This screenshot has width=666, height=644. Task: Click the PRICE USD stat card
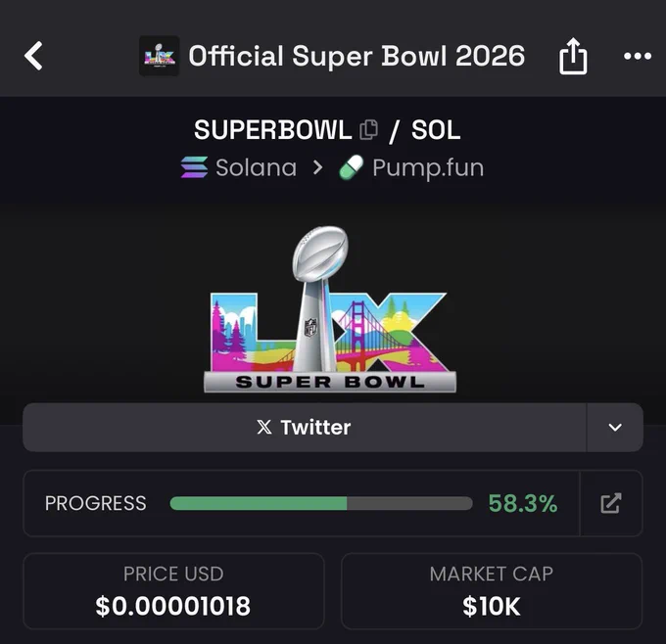(173, 591)
